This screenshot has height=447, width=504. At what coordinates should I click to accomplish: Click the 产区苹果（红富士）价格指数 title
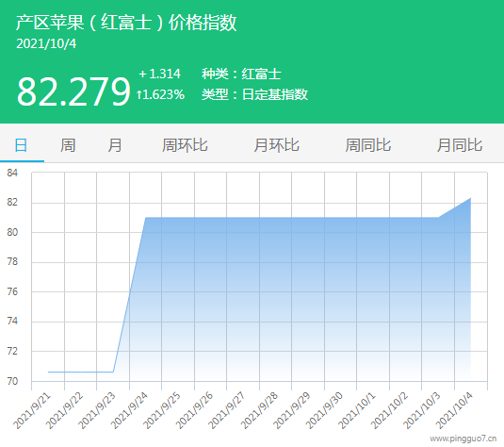(x=126, y=23)
